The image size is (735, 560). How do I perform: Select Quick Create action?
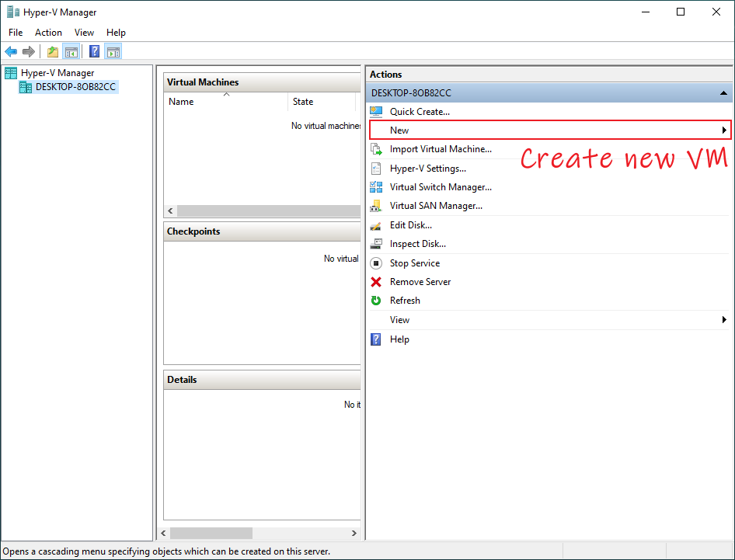pyautogui.click(x=420, y=112)
